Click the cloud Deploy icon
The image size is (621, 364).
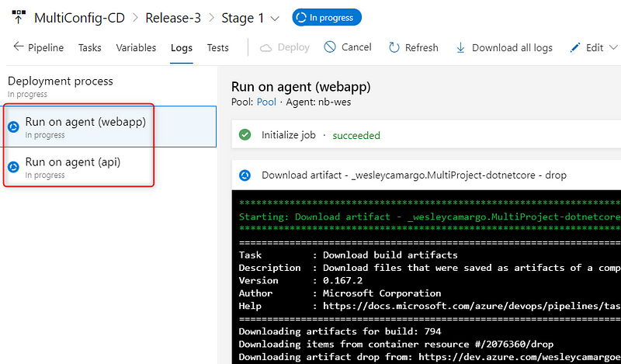[265, 47]
